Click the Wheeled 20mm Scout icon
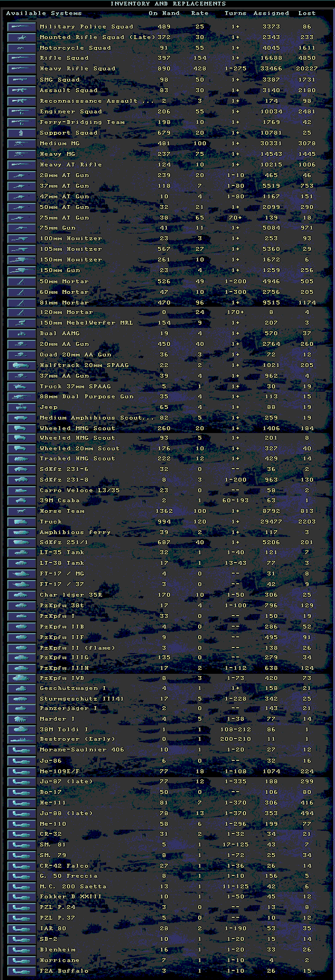Viewport: 335px width, 980px height. [21, 448]
